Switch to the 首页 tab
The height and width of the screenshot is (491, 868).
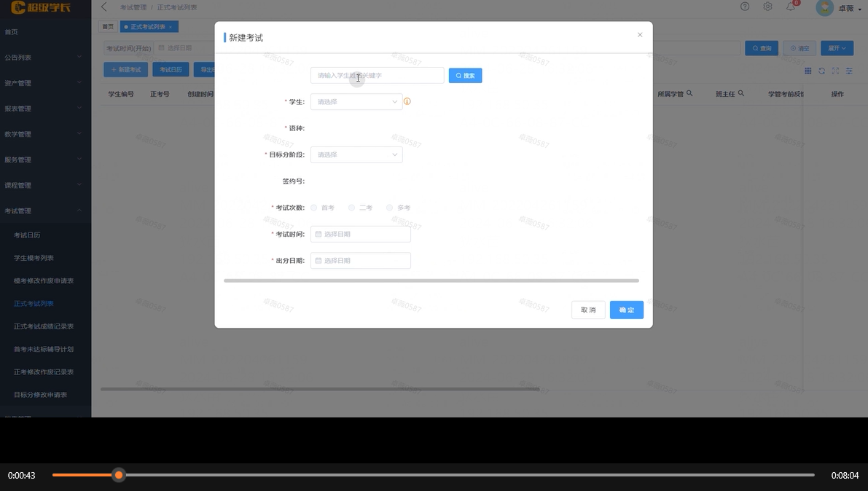(x=108, y=27)
